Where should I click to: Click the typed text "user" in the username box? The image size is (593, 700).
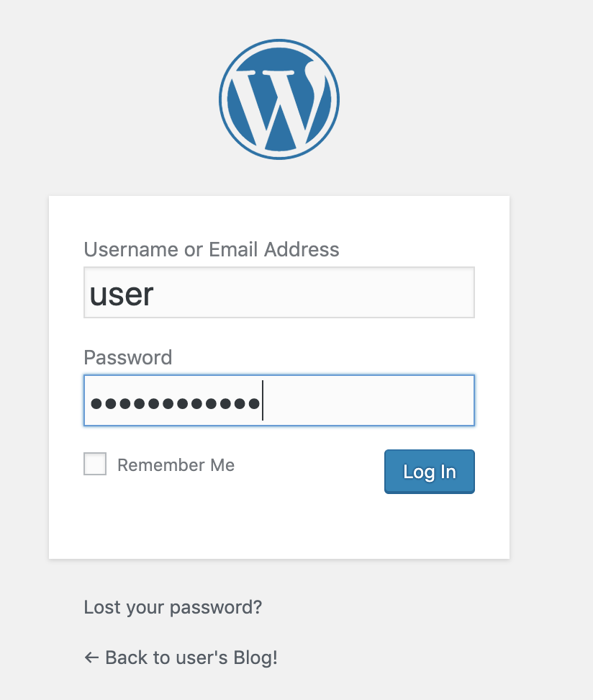[122, 294]
